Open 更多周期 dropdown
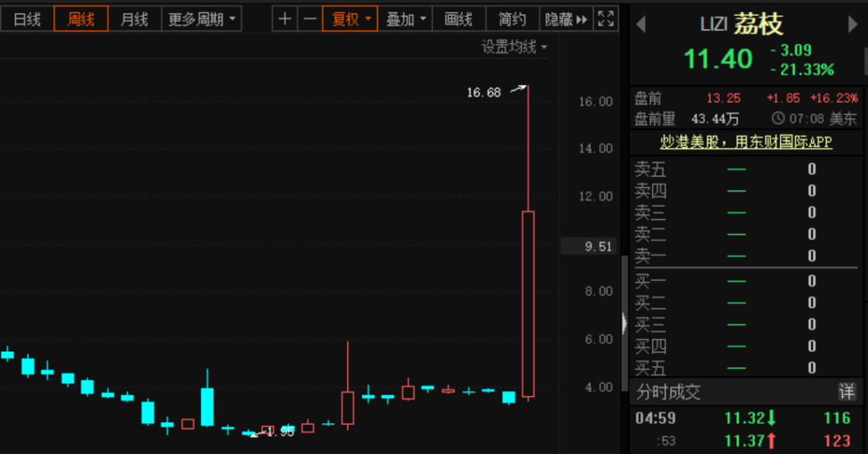Image resolution: width=868 pixels, height=454 pixels. [x=202, y=18]
